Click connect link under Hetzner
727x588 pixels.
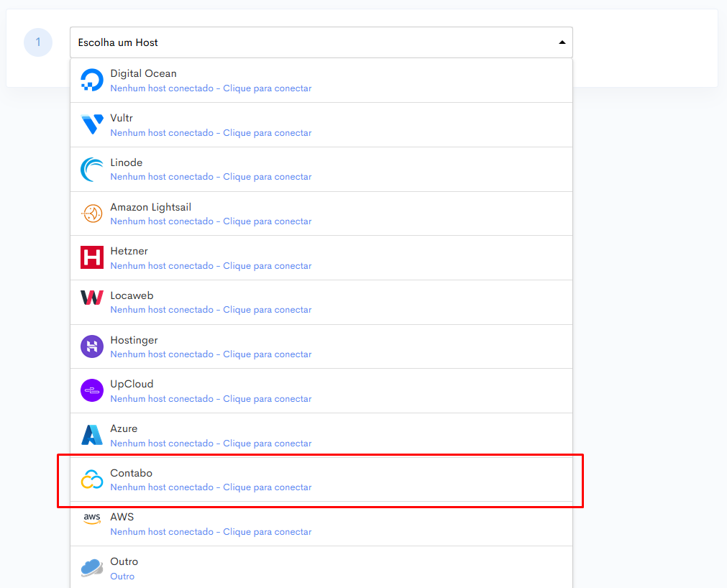(x=211, y=265)
